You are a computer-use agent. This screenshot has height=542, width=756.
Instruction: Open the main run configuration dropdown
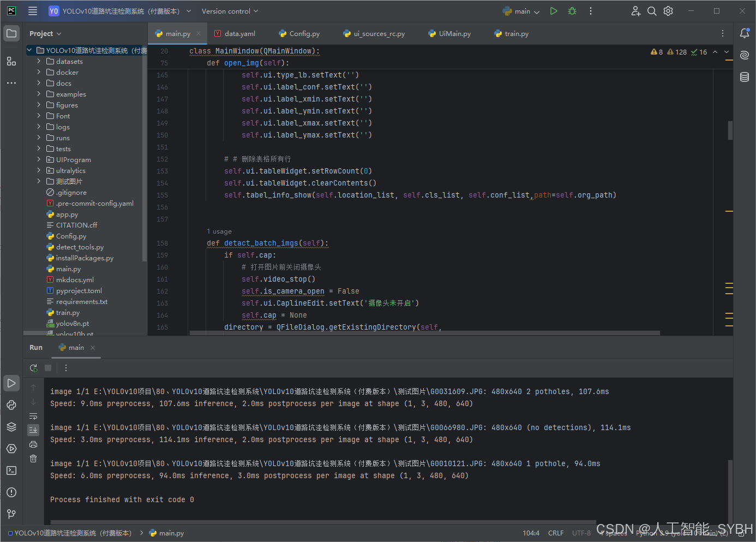pos(521,11)
